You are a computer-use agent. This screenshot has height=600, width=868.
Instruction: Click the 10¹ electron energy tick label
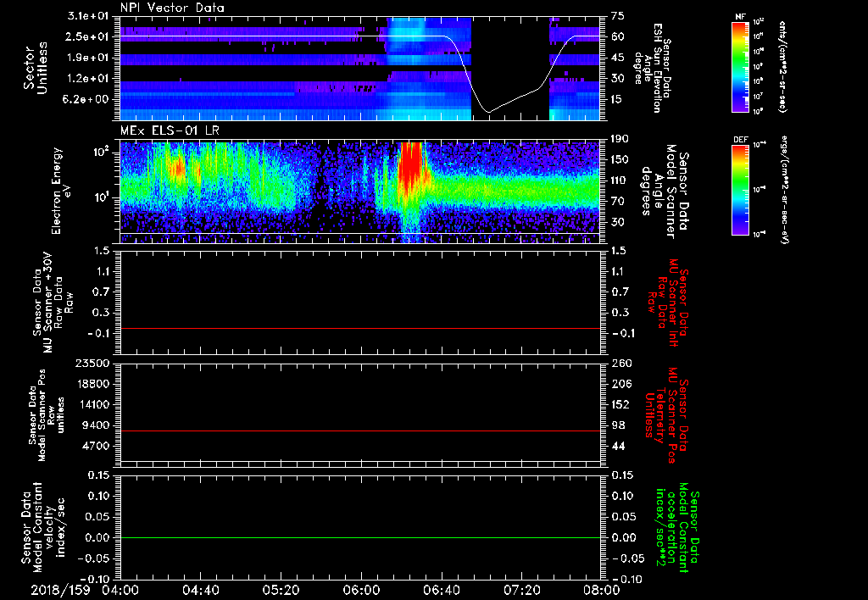point(103,197)
